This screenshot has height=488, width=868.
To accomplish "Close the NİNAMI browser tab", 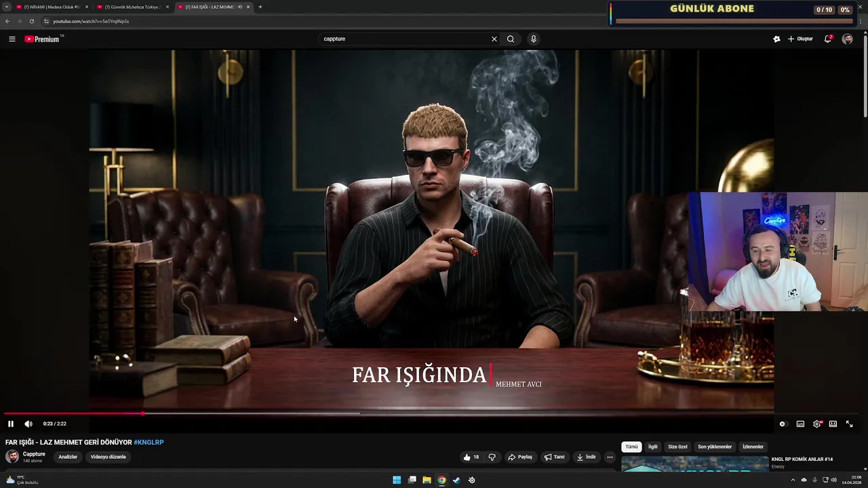I will click(87, 7).
